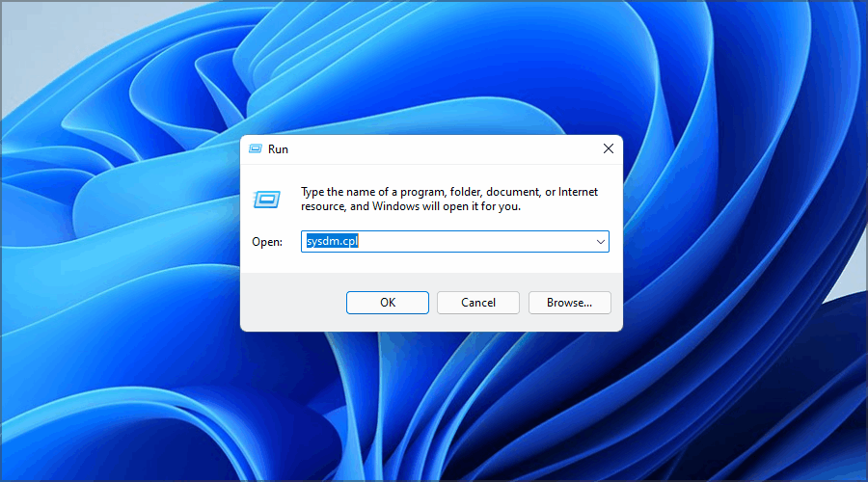Click "resource, and Windows will open it" line
868x482 pixels.
click(x=410, y=206)
